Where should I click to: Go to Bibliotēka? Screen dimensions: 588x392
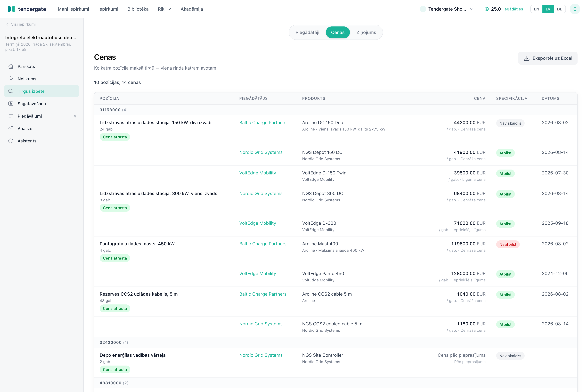(138, 9)
